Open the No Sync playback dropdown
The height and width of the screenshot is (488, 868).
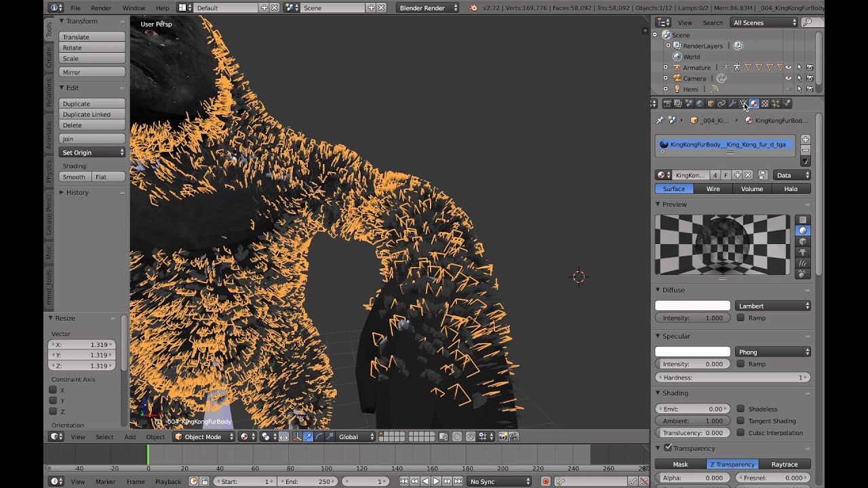coord(498,481)
